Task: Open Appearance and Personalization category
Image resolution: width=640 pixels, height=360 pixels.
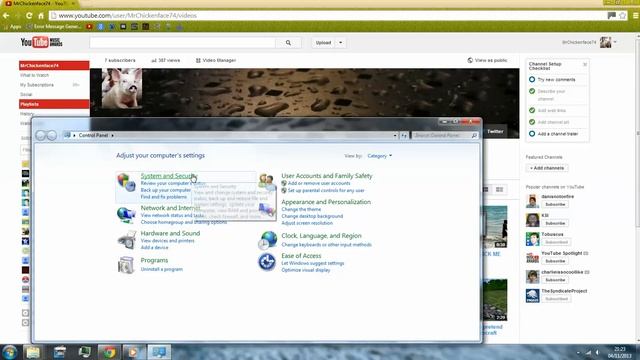Action: pos(326,202)
